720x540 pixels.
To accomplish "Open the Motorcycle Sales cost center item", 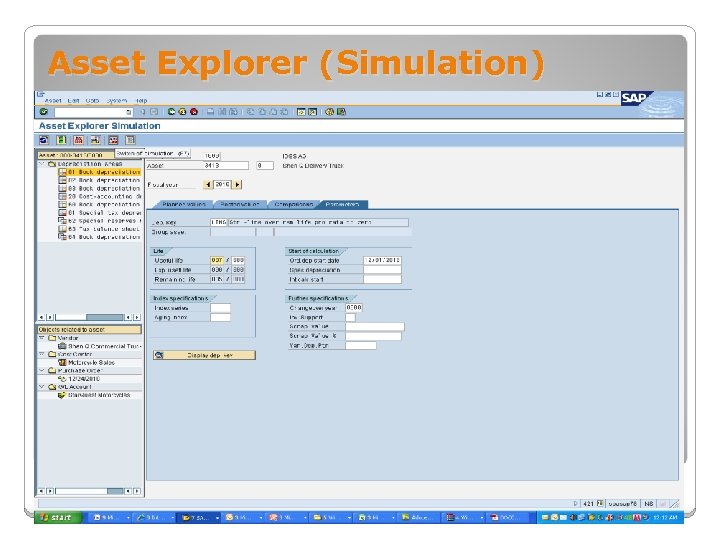I will (x=91, y=362).
